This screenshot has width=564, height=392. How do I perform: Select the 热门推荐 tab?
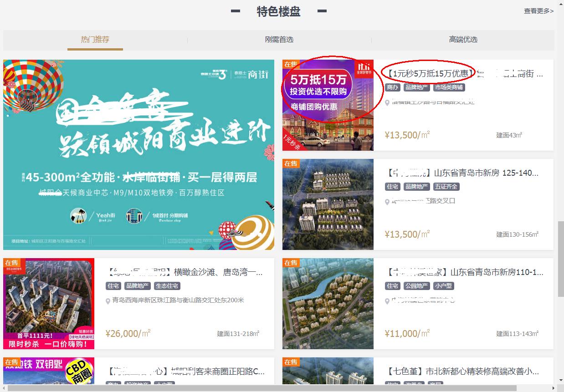95,40
